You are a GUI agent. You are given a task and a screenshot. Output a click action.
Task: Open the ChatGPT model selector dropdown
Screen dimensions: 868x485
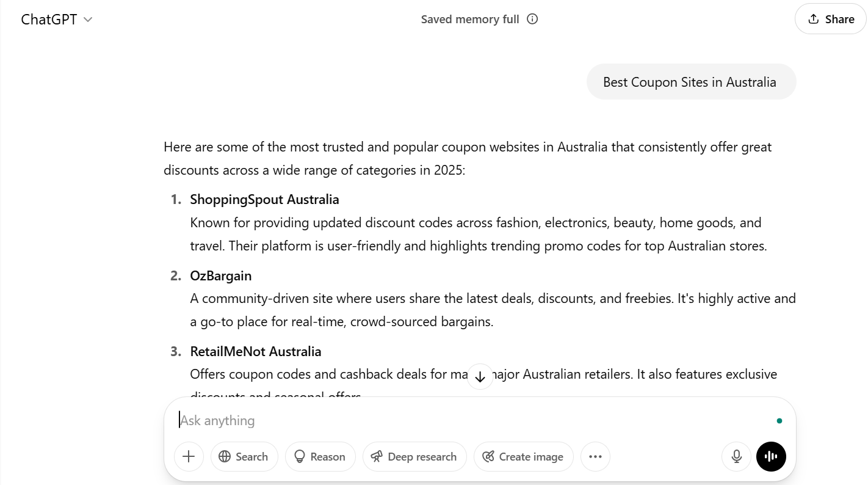click(56, 19)
